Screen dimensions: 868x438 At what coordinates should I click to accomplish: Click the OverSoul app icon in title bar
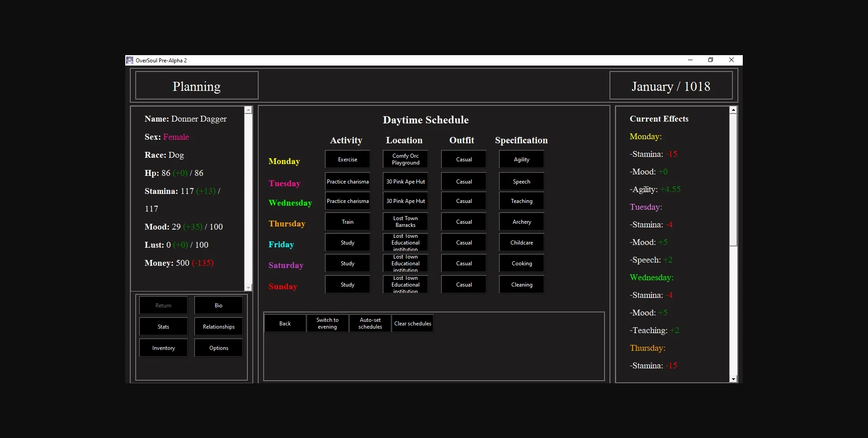(130, 60)
